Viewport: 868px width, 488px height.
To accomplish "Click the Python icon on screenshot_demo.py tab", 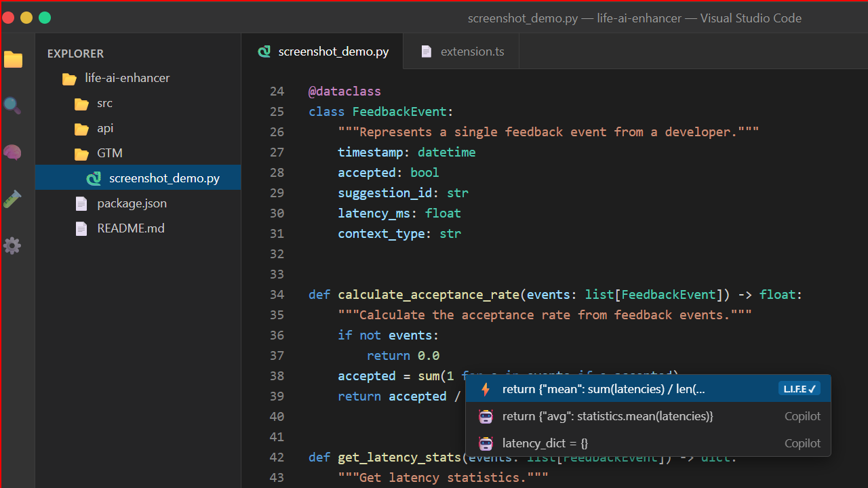I will click(264, 52).
